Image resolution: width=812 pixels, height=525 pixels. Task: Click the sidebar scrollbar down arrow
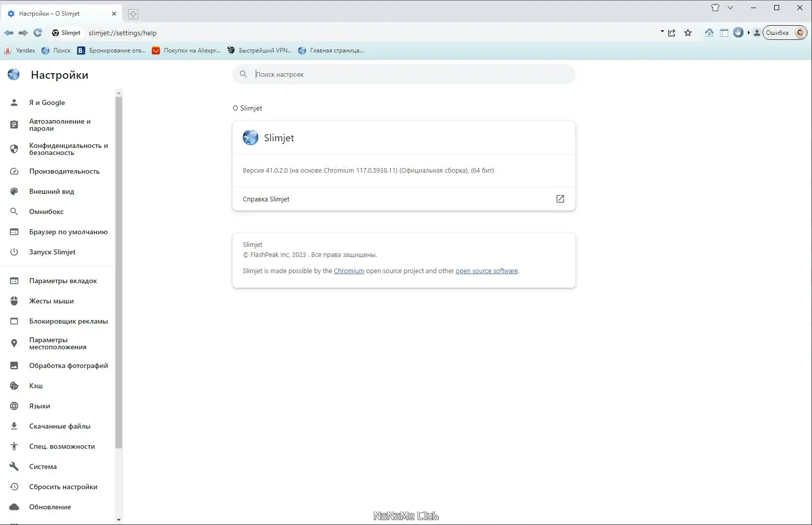119,519
